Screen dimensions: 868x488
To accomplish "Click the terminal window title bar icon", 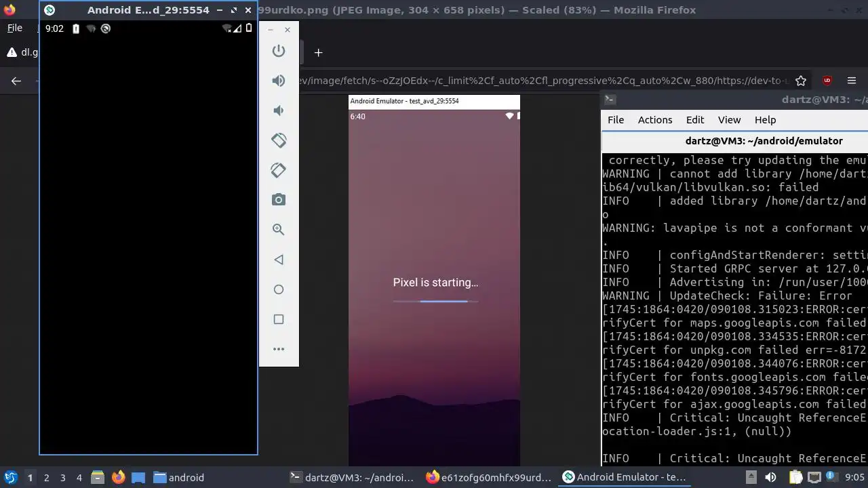I will [610, 99].
